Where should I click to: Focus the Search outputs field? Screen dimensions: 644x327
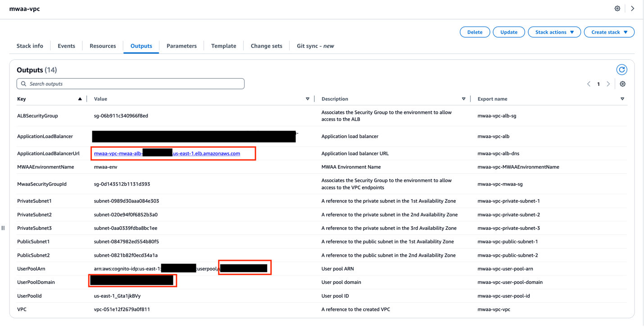point(131,84)
